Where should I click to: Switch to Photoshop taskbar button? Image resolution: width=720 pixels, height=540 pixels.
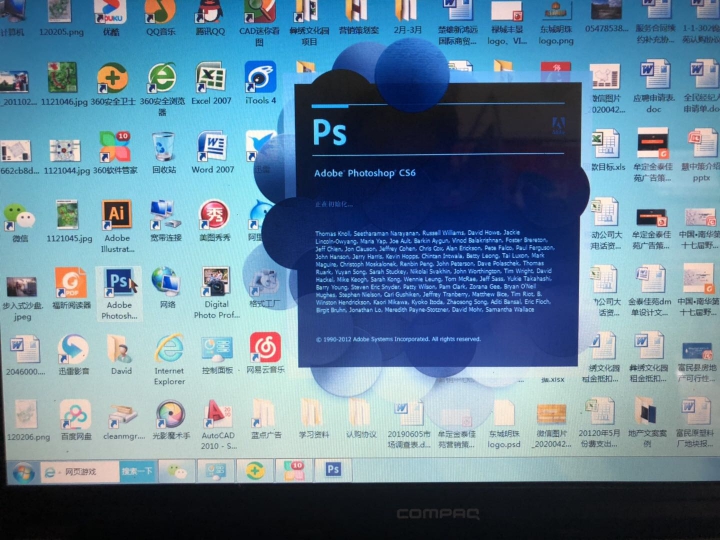(x=333, y=469)
